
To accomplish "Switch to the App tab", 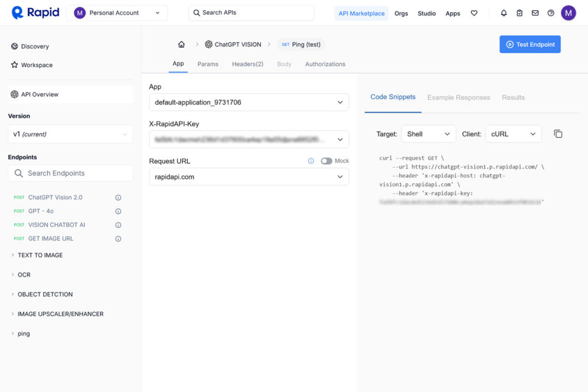I will click(x=178, y=64).
